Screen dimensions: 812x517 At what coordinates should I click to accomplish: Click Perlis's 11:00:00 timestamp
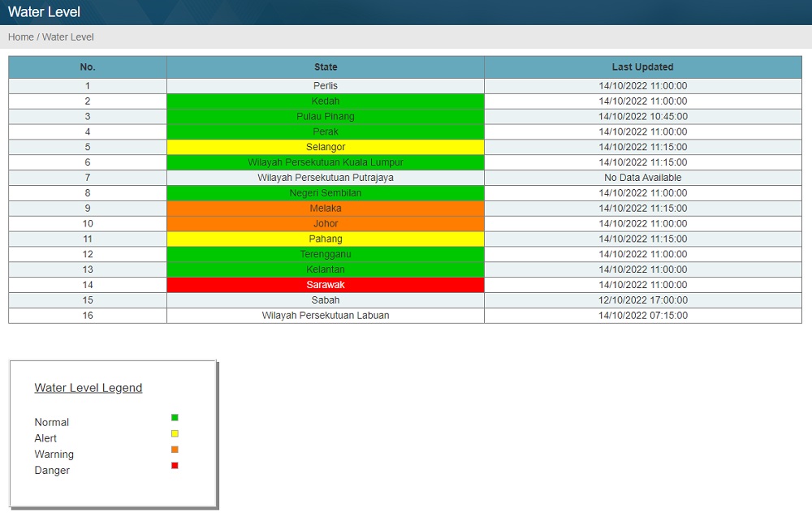pyautogui.click(x=642, y=86)
